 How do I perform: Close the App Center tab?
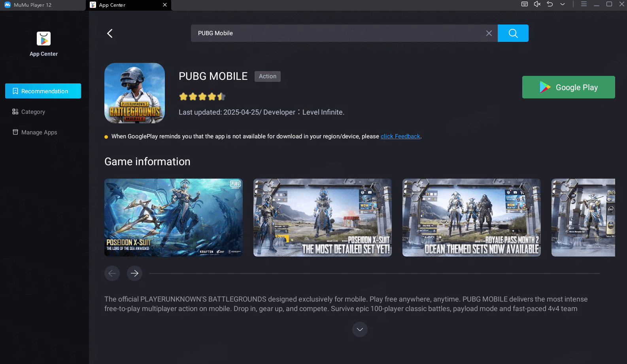165,5
